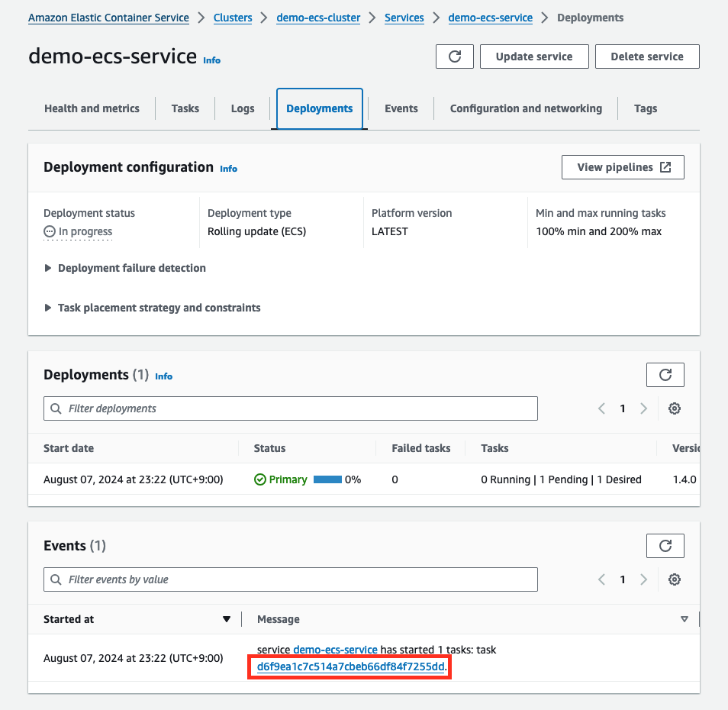
Task: Open Info link next to service title
Action: pyautogui.click(x=211, y=60)
